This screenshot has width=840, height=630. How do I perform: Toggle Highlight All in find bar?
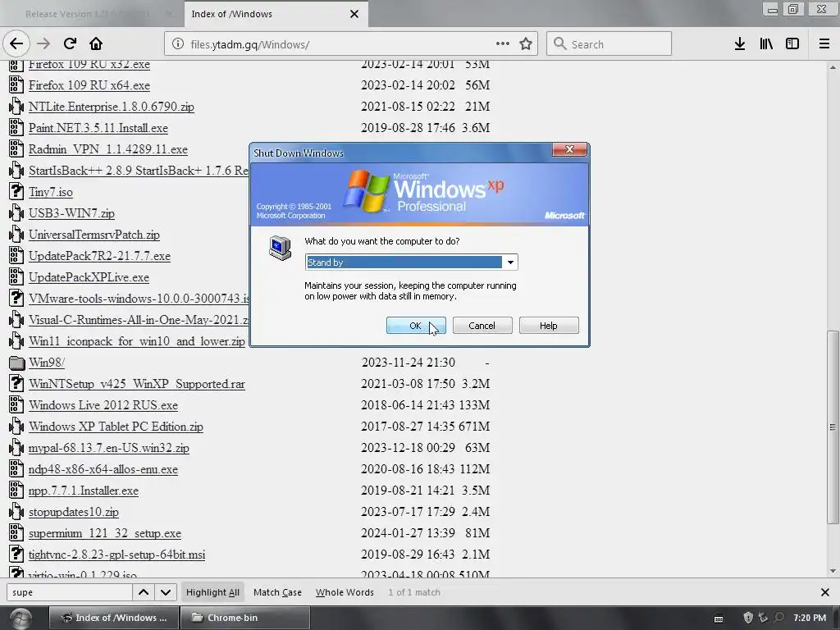[212, 592]
